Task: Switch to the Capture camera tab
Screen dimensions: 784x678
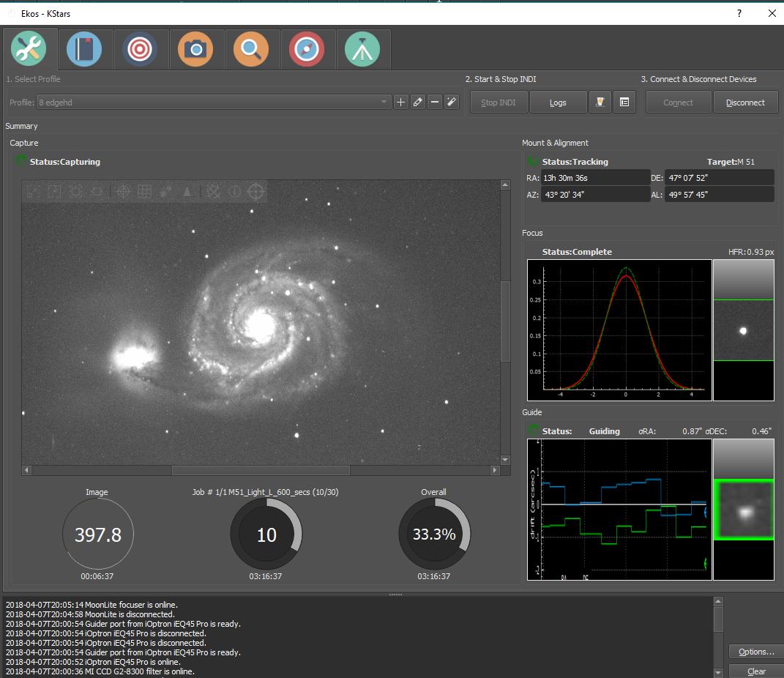Action: pos(195,49)
